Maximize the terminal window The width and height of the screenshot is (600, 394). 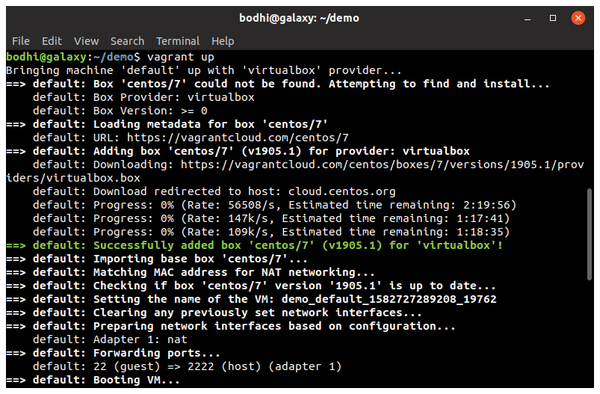pyautogui.click(x=553, y=18)
